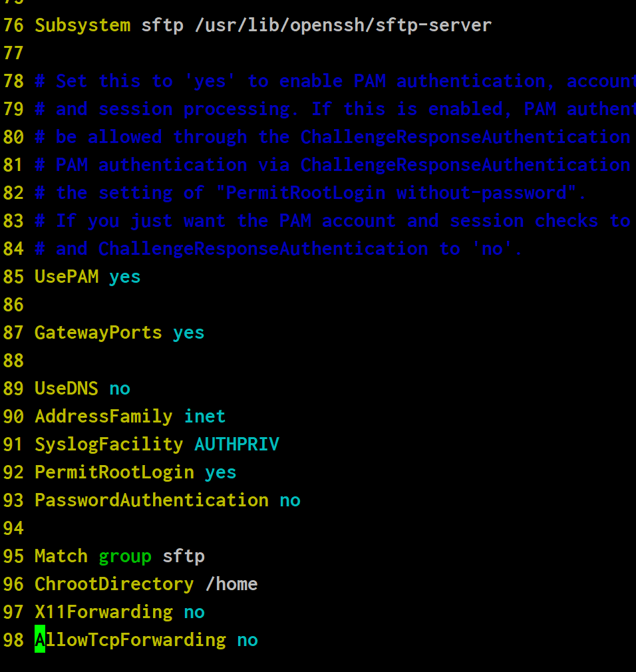
Task: Click the AddressFamily keyword
Action: 104,417
